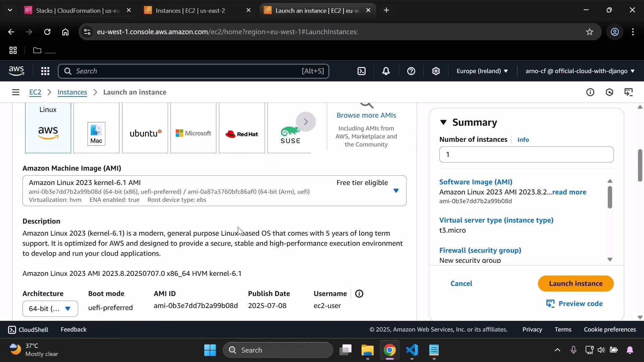Close the Launch an instance tab

pos(368,10)
